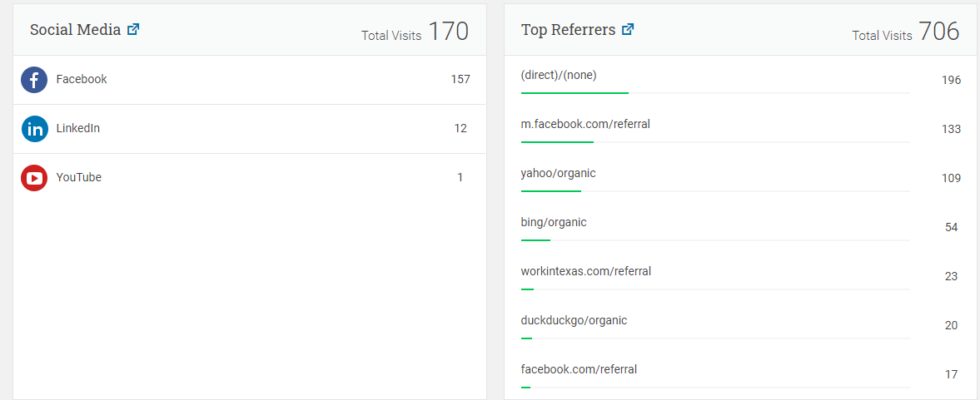The image size is (980, 400).
Task: Open Social Media external link icon
Action: pos(133,29)
